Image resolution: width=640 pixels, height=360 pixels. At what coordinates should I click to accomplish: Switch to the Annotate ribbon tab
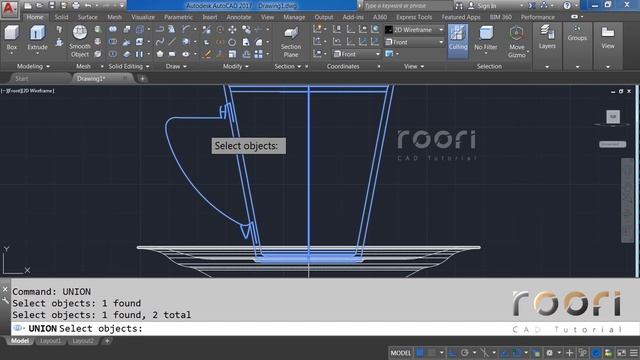pyautogui.click(x=239, y=17)
